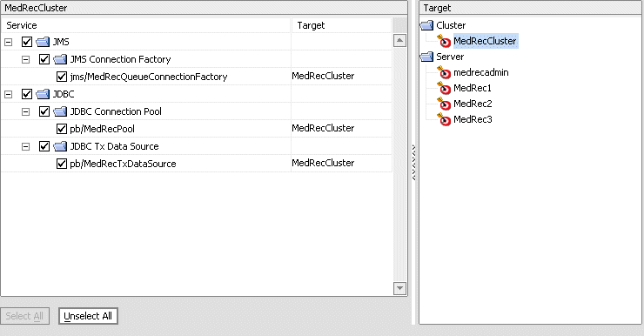Viewport: 644px width, 336px height.
Task: Click the JDBC label text
Action: coord(64,94)
